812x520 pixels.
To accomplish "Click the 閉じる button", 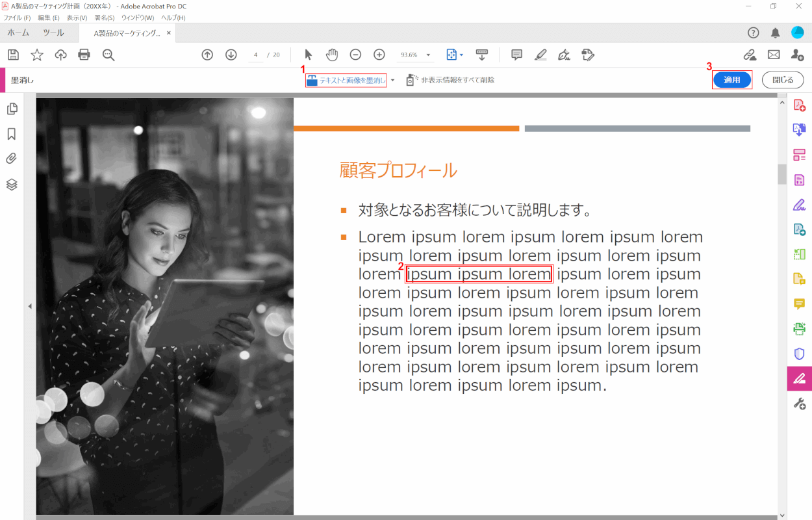I will click(x=782, y=80).
